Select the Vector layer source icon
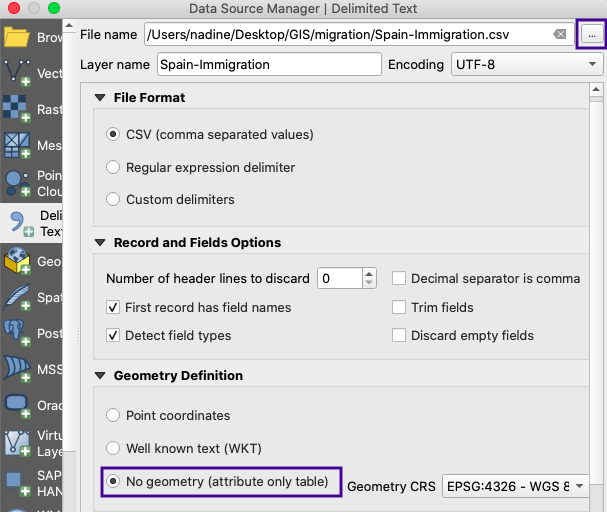The image size is (607, 512). tap(17, 73)
